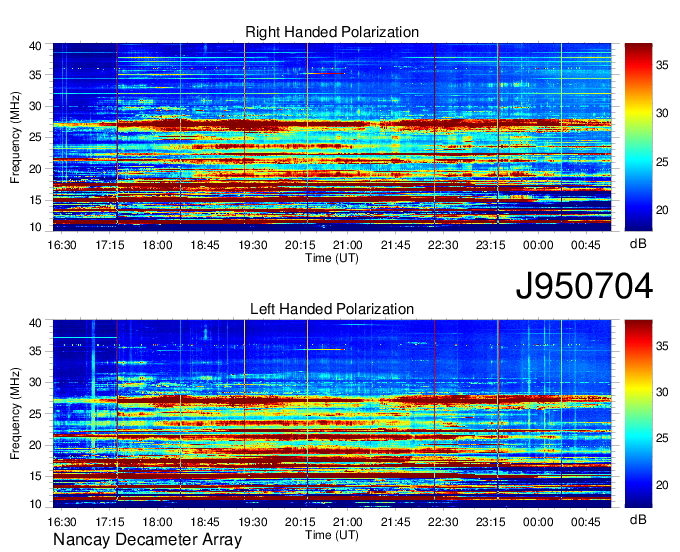Click the 21:00 time tick on top plot

(348, 245)
